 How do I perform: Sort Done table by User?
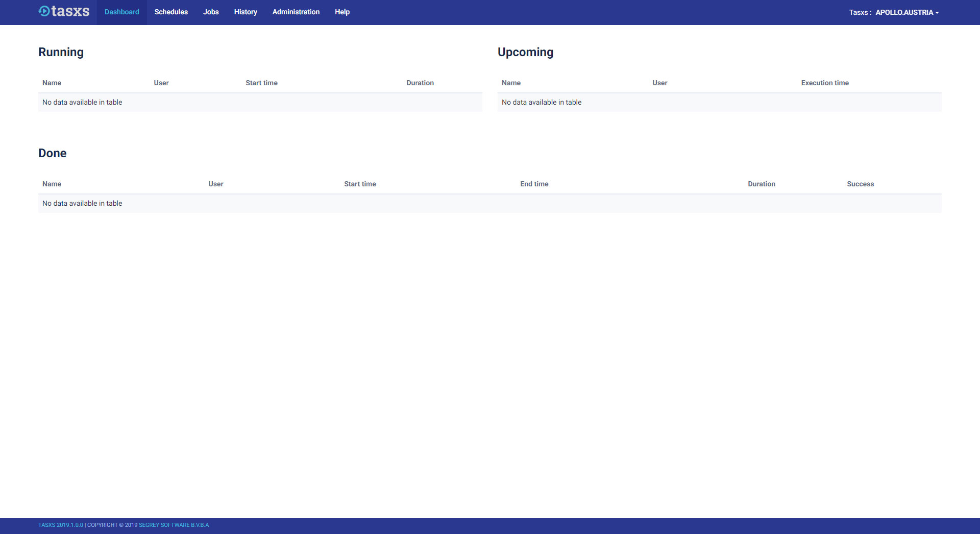[216, 184]
